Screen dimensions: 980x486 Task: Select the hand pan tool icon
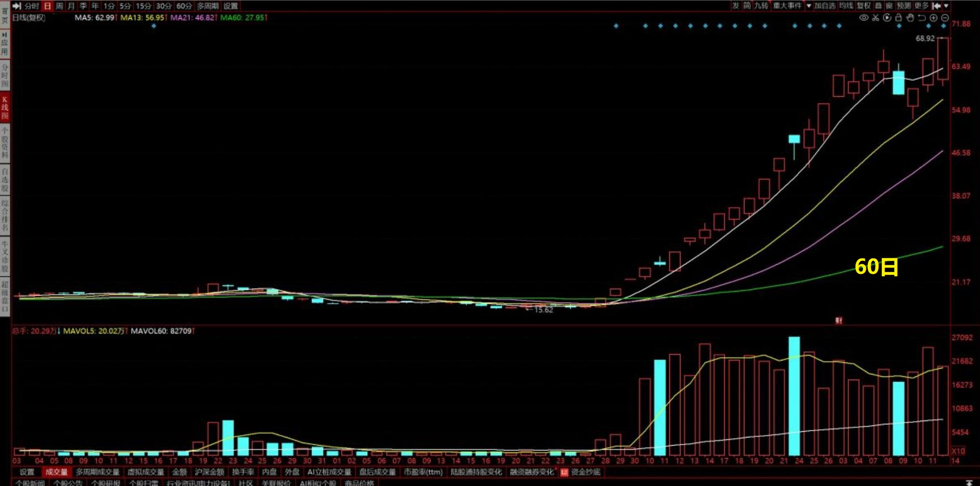click(x=910, y=18)
